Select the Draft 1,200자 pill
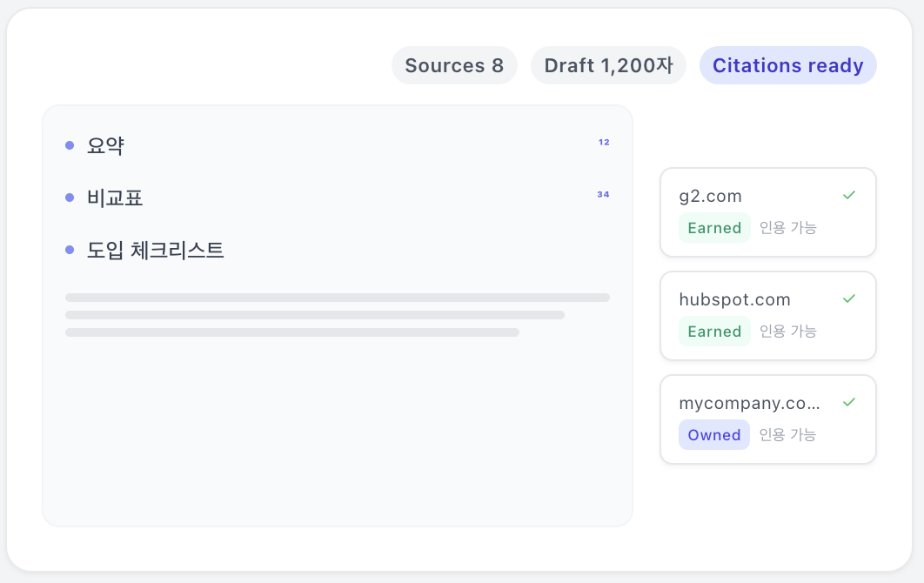This screenshot has width=924, height=583. [x=608, y=66]
